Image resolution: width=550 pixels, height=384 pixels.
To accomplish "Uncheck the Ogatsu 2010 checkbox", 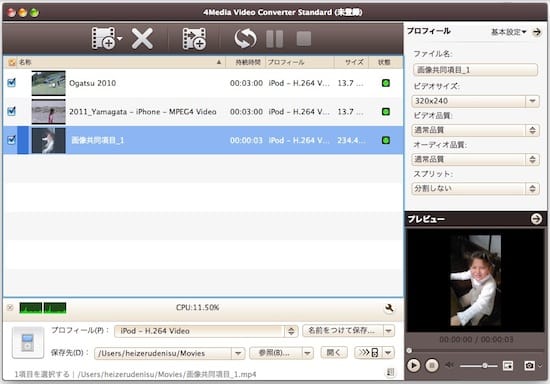I will click(12, 83).
